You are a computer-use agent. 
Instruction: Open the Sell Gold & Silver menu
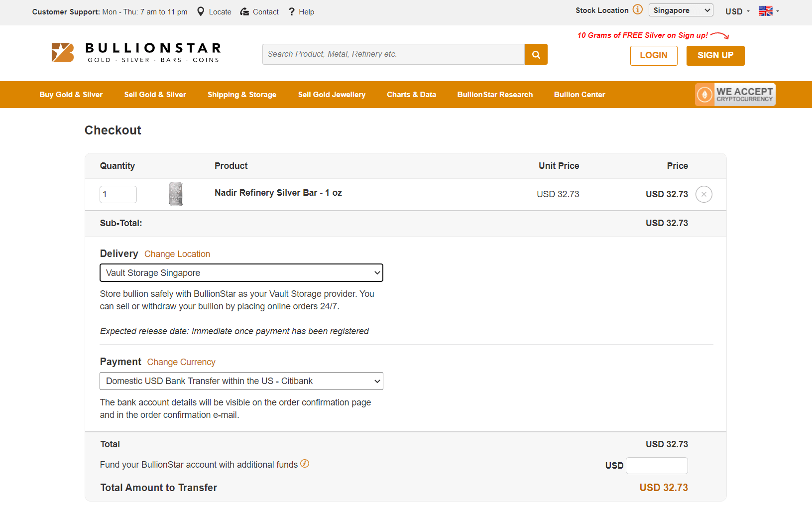(x=155, y=95)
